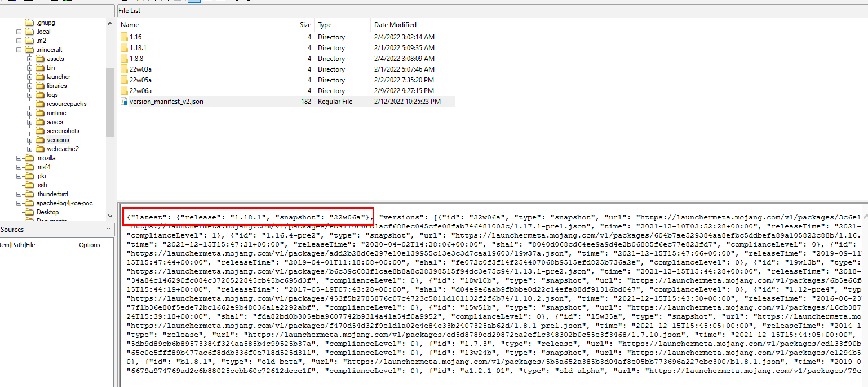Expand the versions folder node
The height and width of the screenshot is (387, 868).
click(30, 140)
